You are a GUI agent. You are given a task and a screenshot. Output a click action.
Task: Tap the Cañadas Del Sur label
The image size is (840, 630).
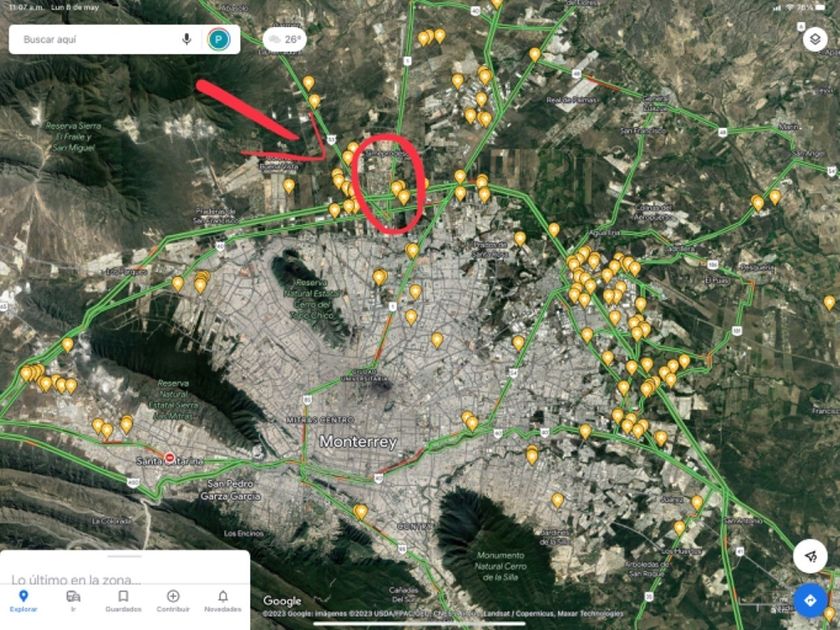click(x=403, y=595)
